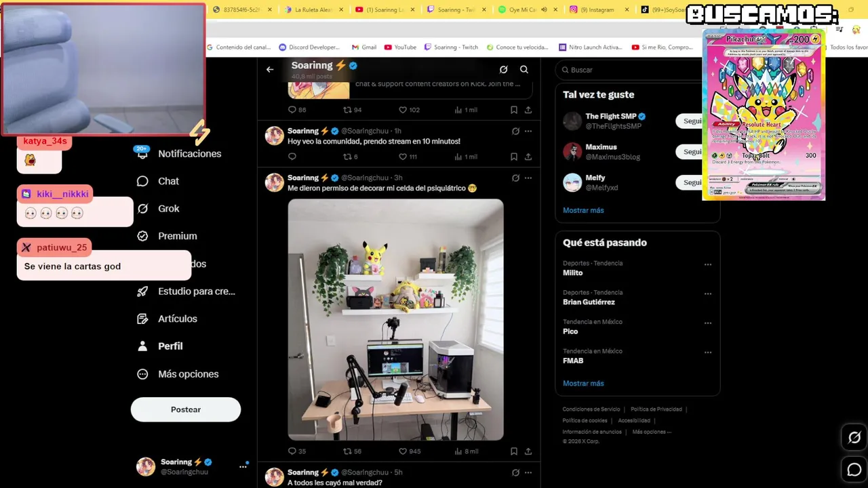Like the 'Hoy veo la comunidad' post
The image size is (868, 488).
pos(408,157)
